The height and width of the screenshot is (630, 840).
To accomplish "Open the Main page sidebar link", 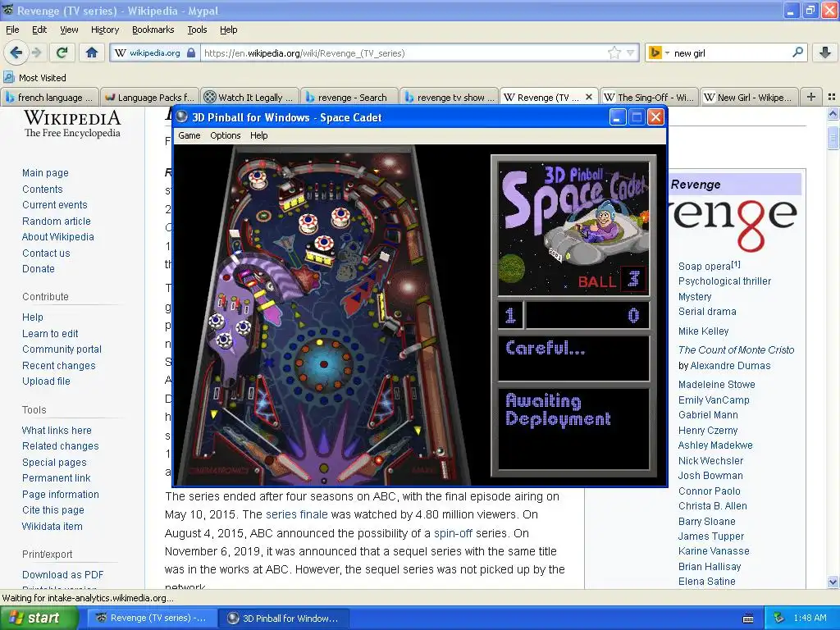I will point(45,173).
